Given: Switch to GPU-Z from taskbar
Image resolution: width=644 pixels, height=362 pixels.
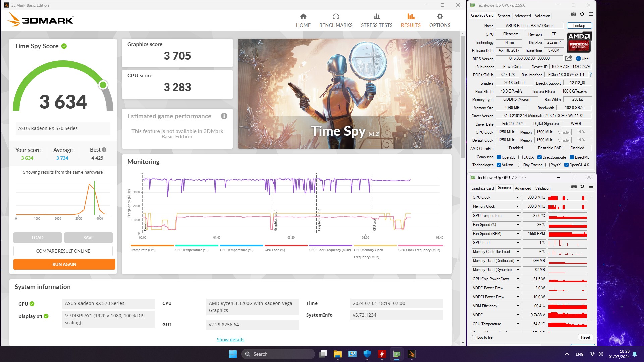Looking at the screenshot, I should (x=397, y=354).
